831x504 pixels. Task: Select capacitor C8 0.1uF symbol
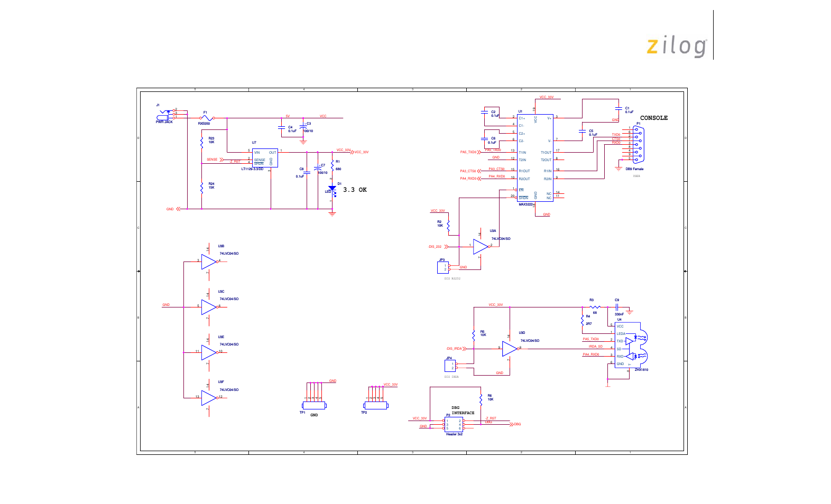tap(307, 173)
